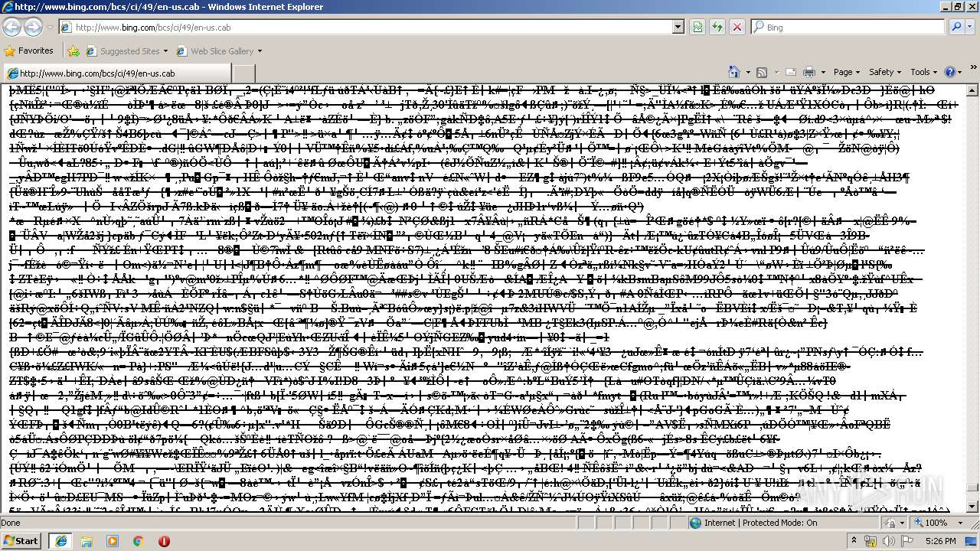Open Suggested Sites link
The width and height of the screenshot is (980, 551).
point(126,51)
